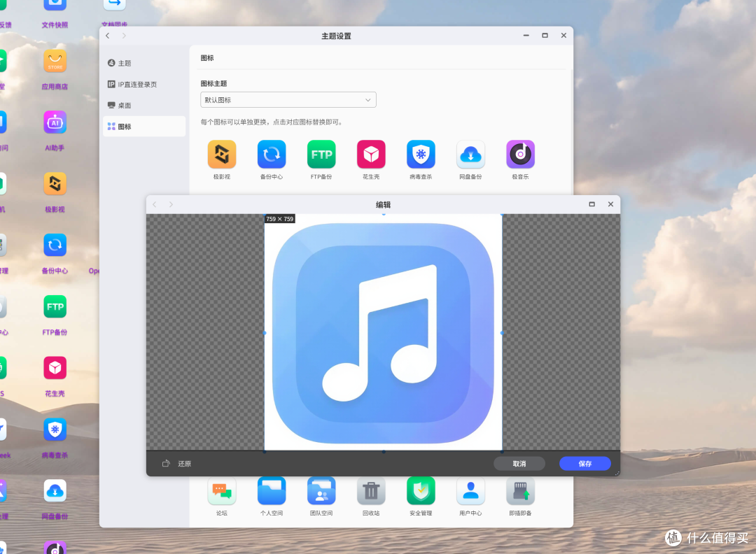This screenshot has width=756, height=554.
Task: Open 应用商店 on the desktop
Action: (55, 61)
